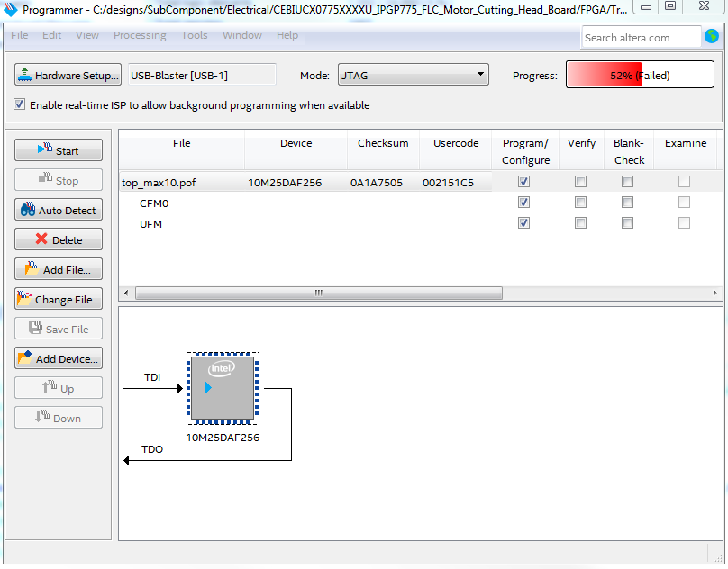The image size is (728, 569).
Task: Click the Program/Configure column header
Action: [x=525, y=151]
